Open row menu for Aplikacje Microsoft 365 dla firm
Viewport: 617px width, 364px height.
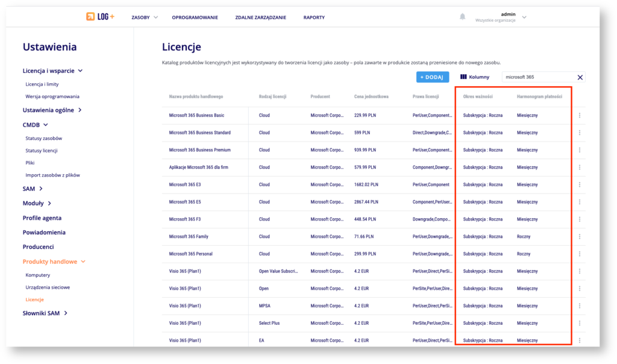(x=580, y=168)
